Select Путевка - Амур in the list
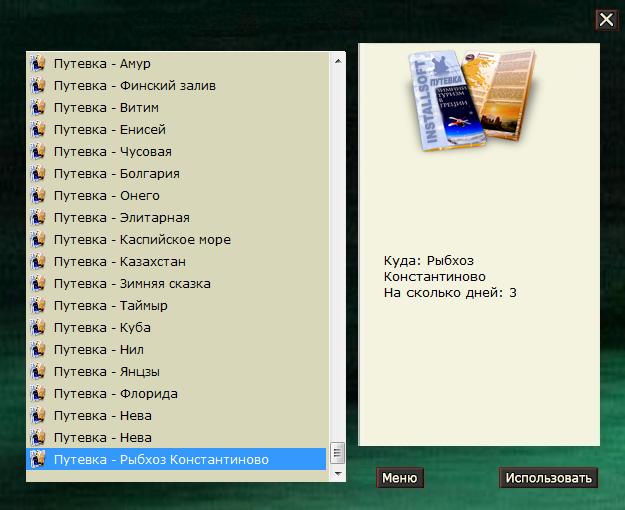625x510 pixels. coord(176,63)
